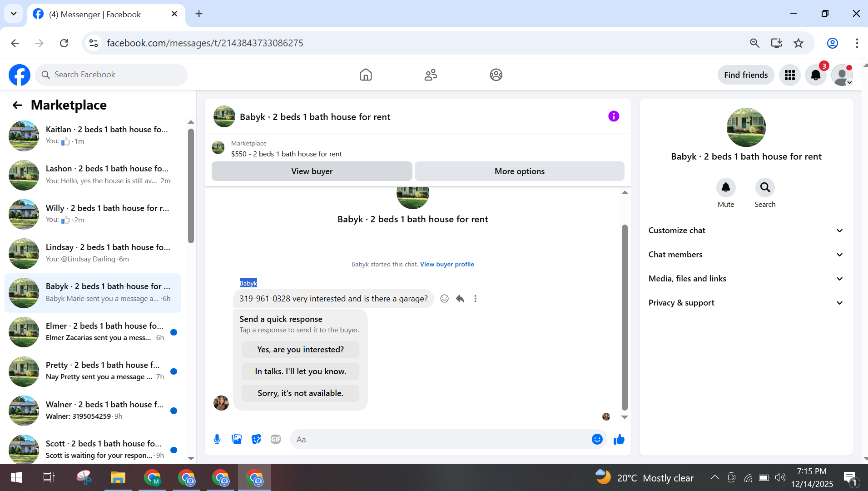Search in conversation via magnifier icon
This screenshot has width=868, height=491.
(x=765, y=187)
